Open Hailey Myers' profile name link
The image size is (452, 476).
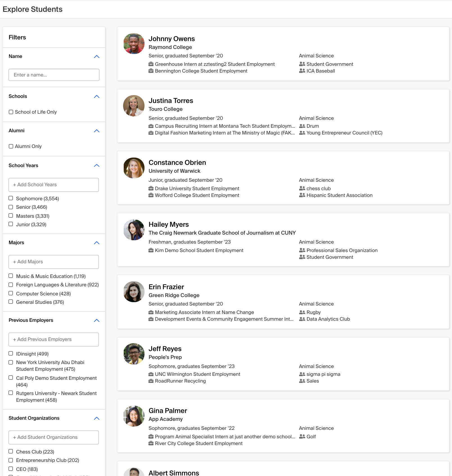coord(168,224)
